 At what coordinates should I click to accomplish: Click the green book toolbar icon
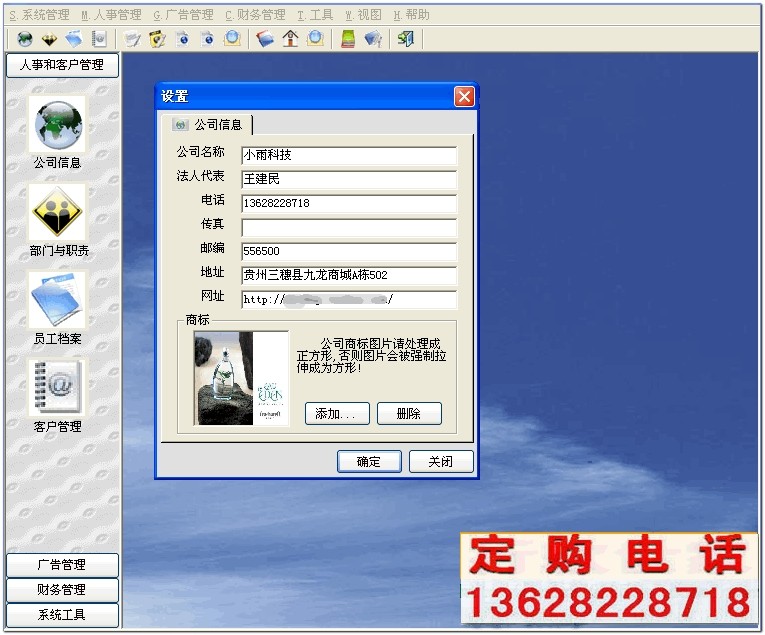(x=347, y=39)
